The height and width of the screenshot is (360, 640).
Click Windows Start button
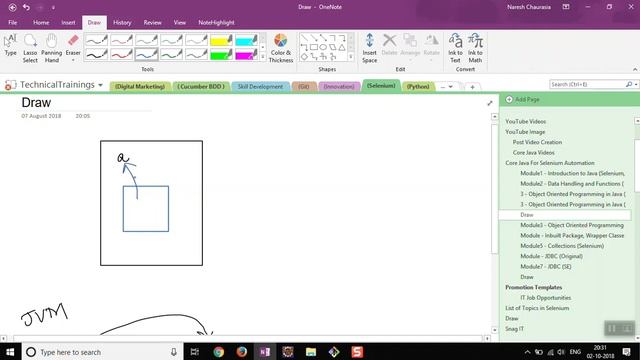pyautogui.click(x=10, y=352)
